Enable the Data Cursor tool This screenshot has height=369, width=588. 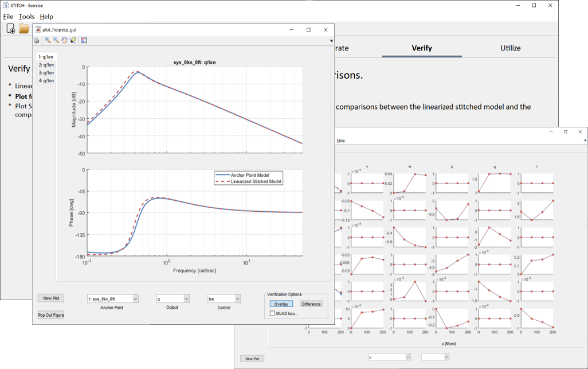[72, 40]
